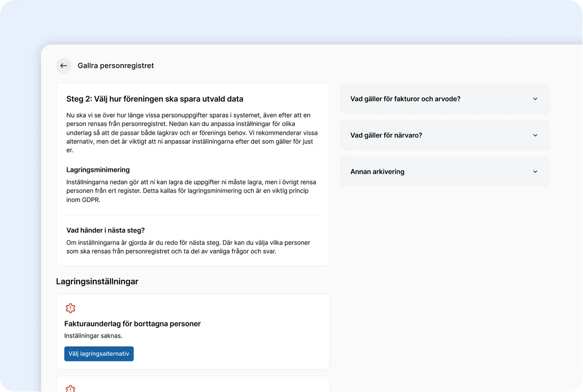Click the Välj lagringsalternativ button
The height and width of the screenshot is (392, 583).
point(99,354)
